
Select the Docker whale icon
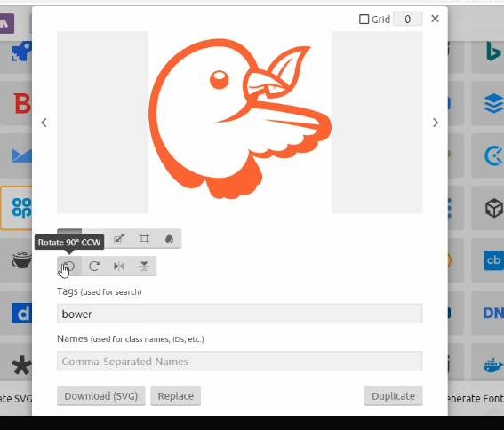point(492,365)
